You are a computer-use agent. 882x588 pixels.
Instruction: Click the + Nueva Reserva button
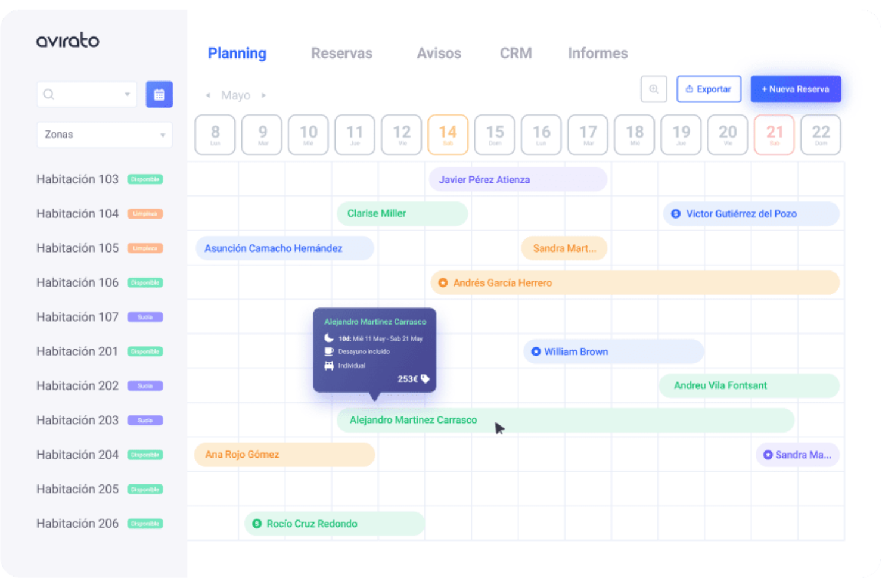(x=796, y=89)
